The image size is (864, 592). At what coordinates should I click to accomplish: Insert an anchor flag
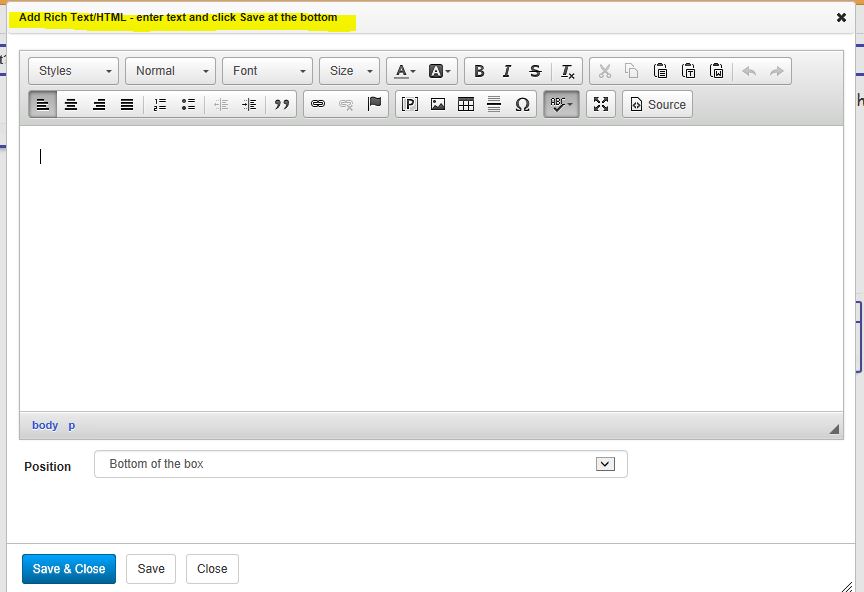click(x=374, y=104)
